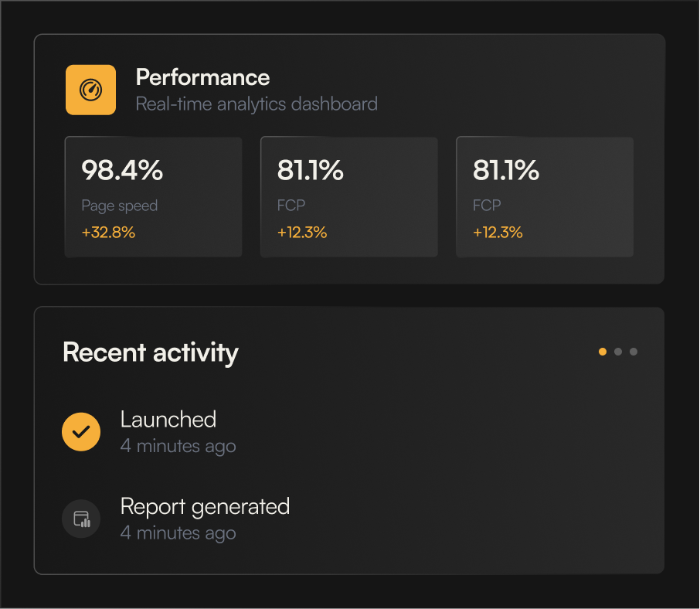Open the rightmost FCP metric card
700x609 pixels.
(545, 197)
